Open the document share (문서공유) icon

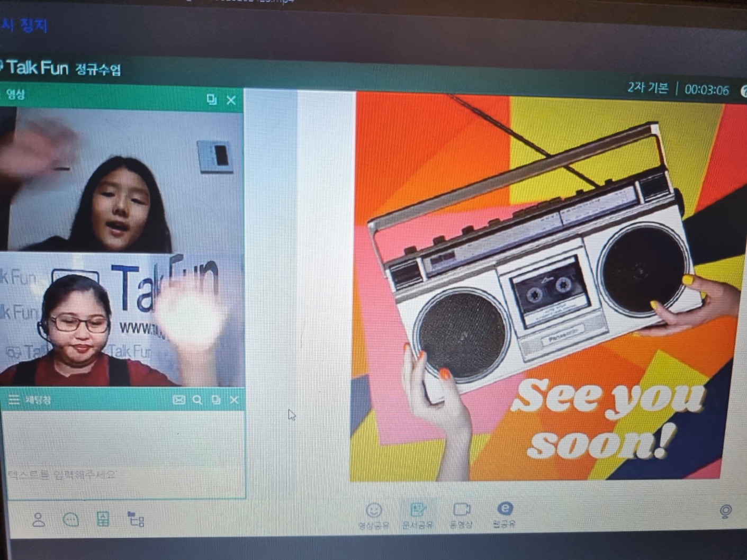pyautogui.click(x=418, y=510)
